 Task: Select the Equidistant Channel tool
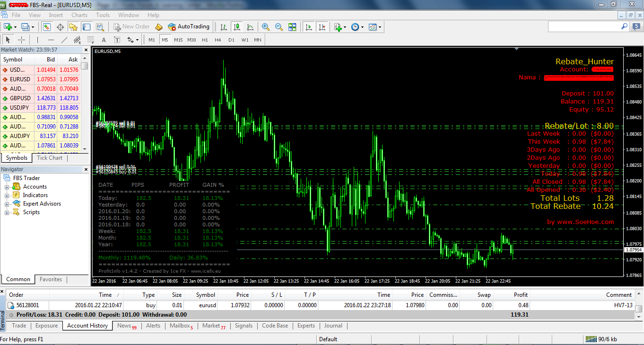pos(78,40)
